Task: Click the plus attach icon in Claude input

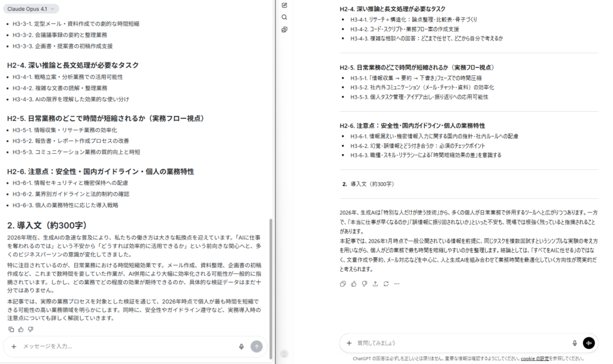Action: pos(14,346)
